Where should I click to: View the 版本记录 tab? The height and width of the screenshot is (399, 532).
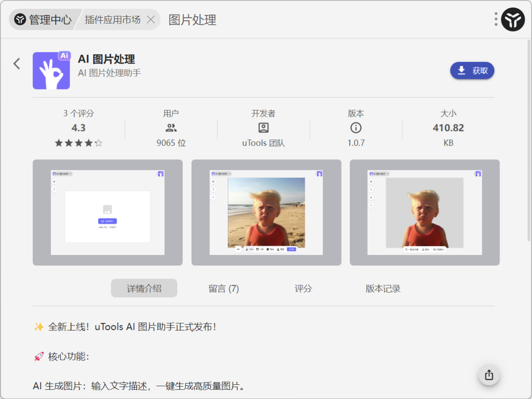383,288
